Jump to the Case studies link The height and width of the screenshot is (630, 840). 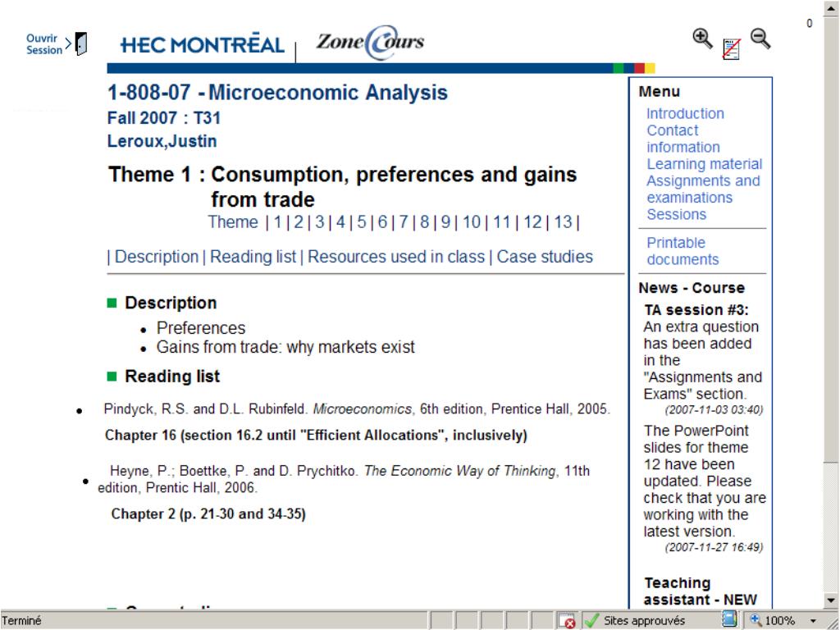pos(545,257)
